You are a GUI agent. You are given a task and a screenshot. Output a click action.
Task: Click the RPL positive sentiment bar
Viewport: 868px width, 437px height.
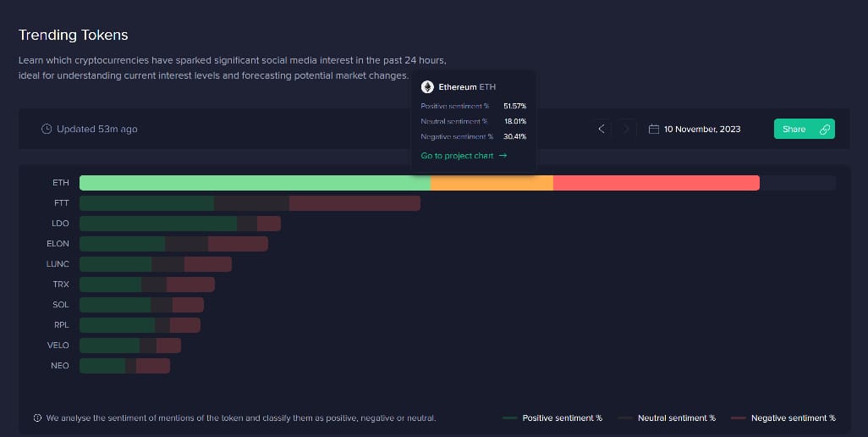pos(118,325)
